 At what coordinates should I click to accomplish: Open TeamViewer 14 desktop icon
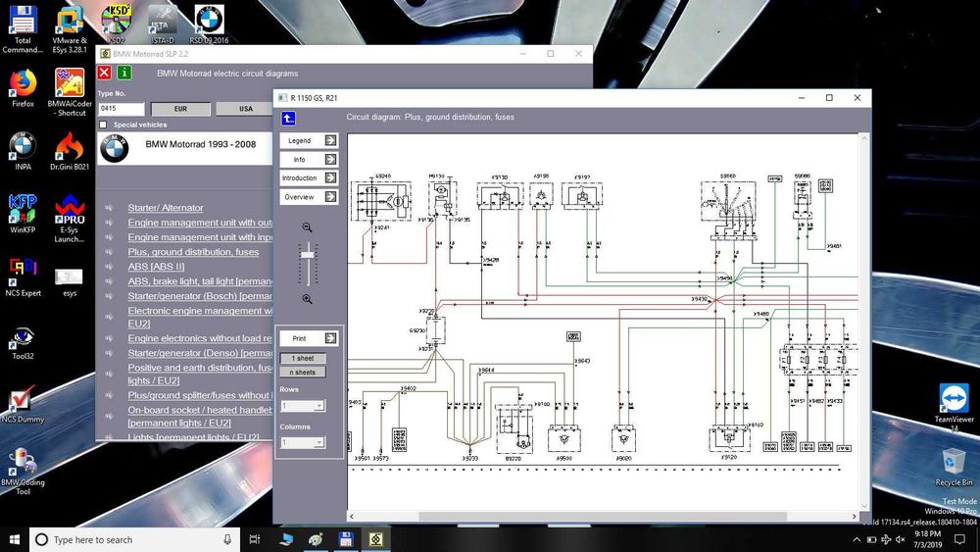[x=954, y=406]
